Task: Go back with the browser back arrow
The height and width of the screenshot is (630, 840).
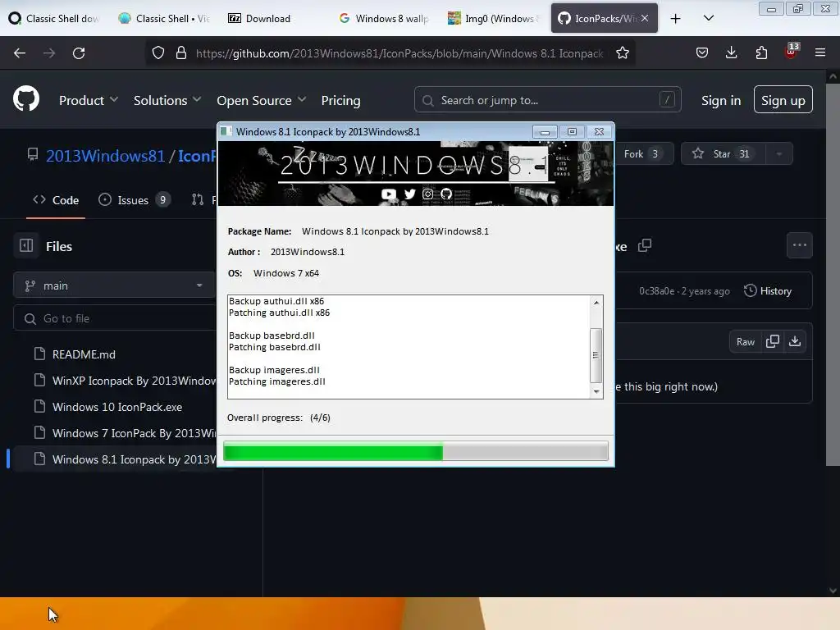Action: (x=20, y=53)
